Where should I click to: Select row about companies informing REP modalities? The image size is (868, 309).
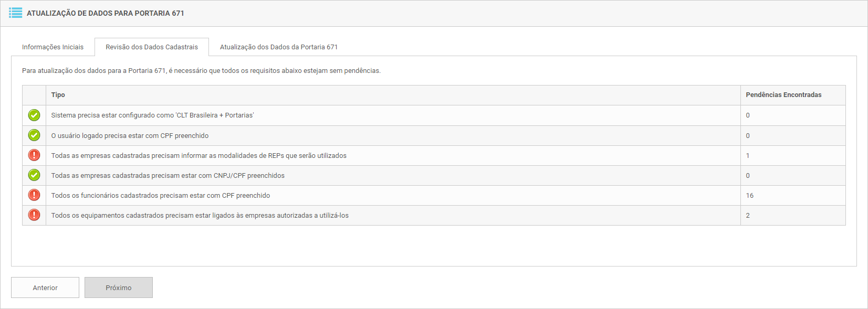[x=198, y=156]
